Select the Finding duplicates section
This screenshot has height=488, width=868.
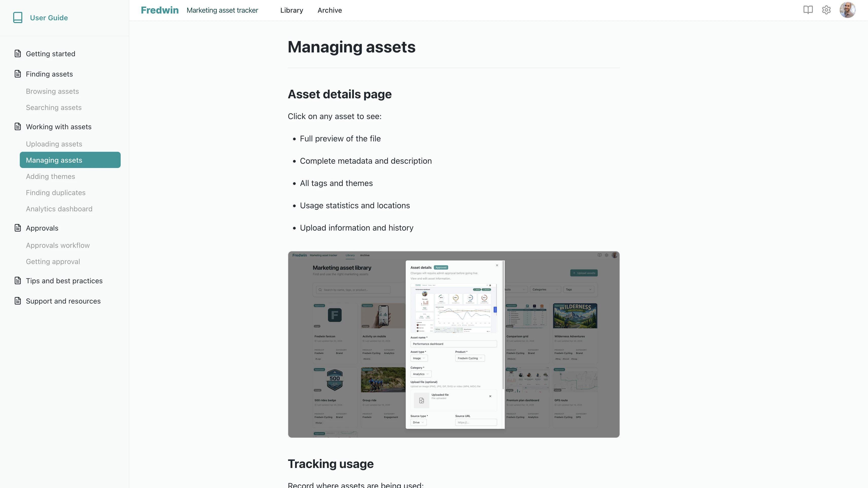(56, 192)
